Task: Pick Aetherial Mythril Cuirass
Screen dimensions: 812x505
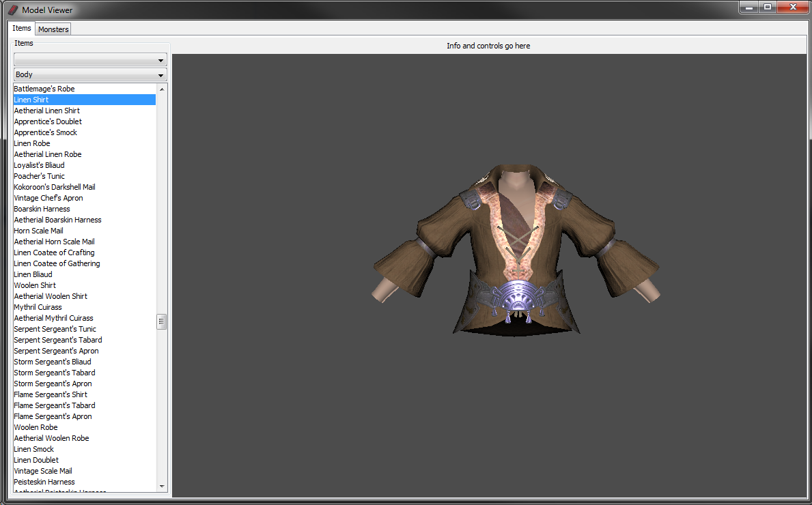Action: (85, 318)
